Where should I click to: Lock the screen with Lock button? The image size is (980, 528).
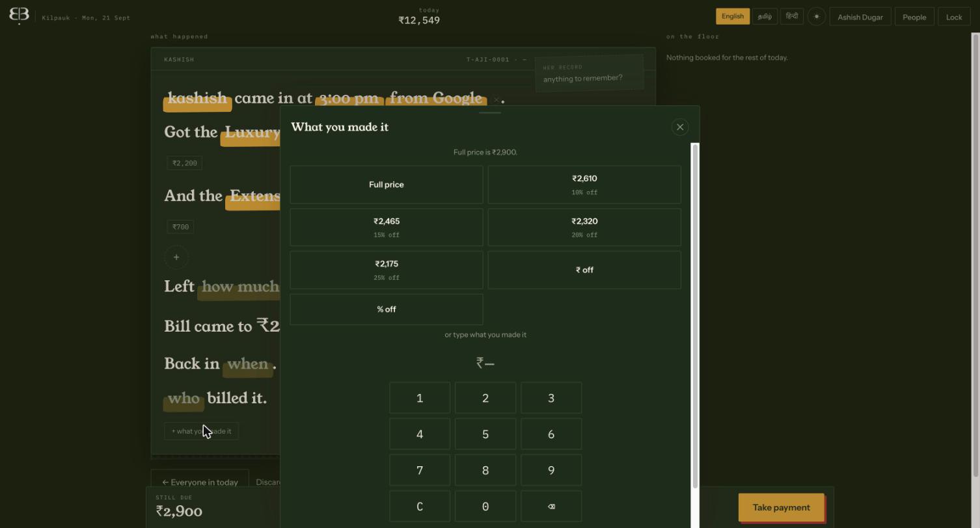pyautogui.click(x=954, y=17)
